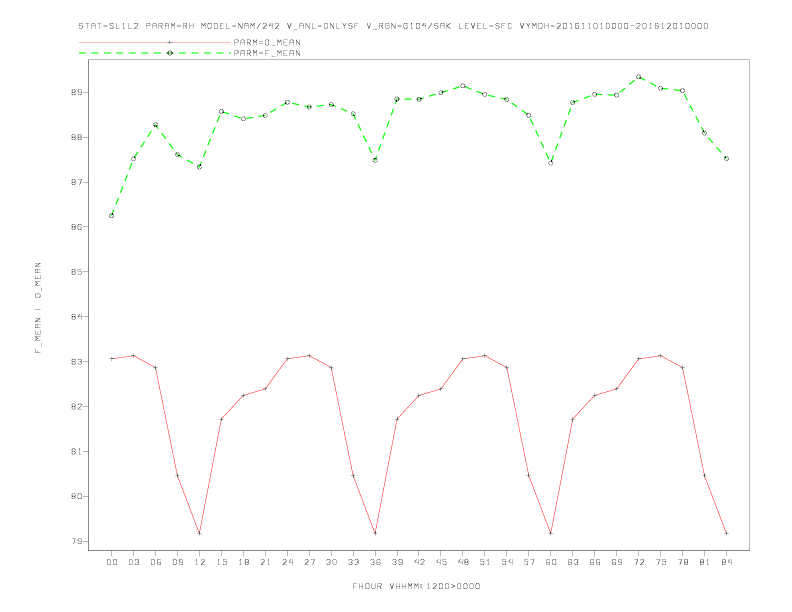Click y-axis tick label 85
Image resolution: width=792 pixels, height=612 pixels.
point(79,272)
